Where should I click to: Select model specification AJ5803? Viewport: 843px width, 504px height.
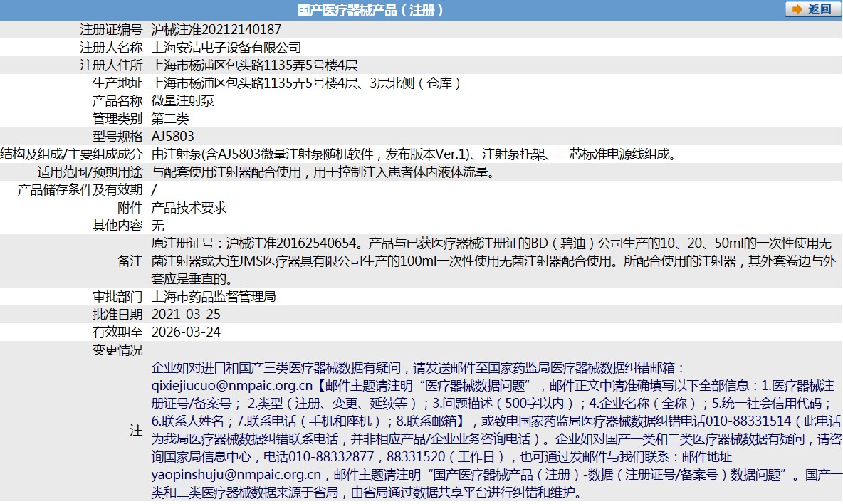pos(172,136)
